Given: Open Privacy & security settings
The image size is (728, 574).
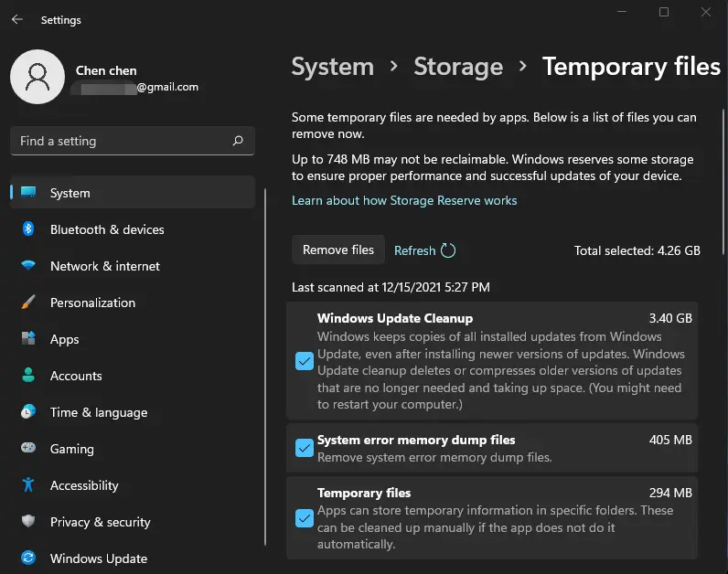Looking at the screenshot, I should [x=133, y=522].
